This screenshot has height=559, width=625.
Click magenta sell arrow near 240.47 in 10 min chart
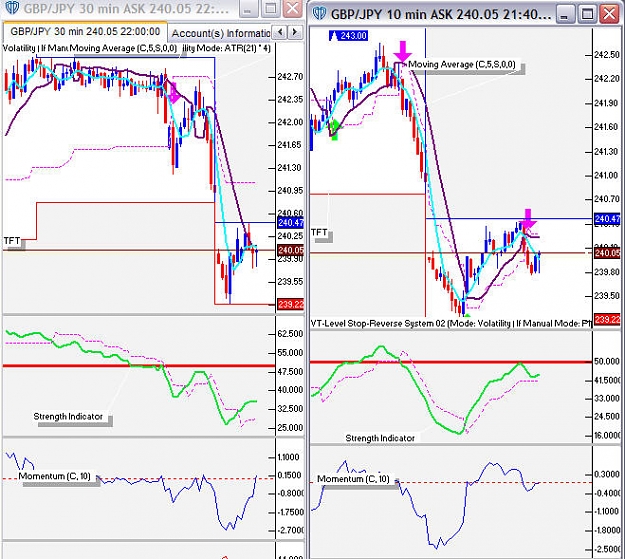click(528, 218)
